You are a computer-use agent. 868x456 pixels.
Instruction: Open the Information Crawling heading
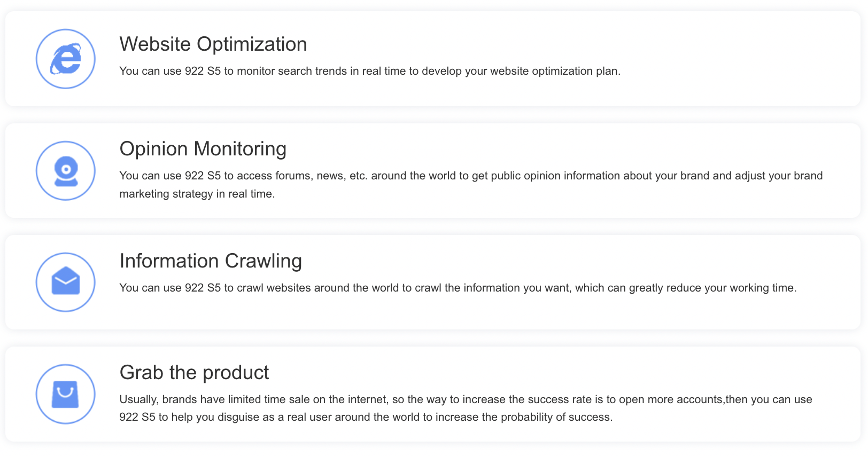[211, 261]
